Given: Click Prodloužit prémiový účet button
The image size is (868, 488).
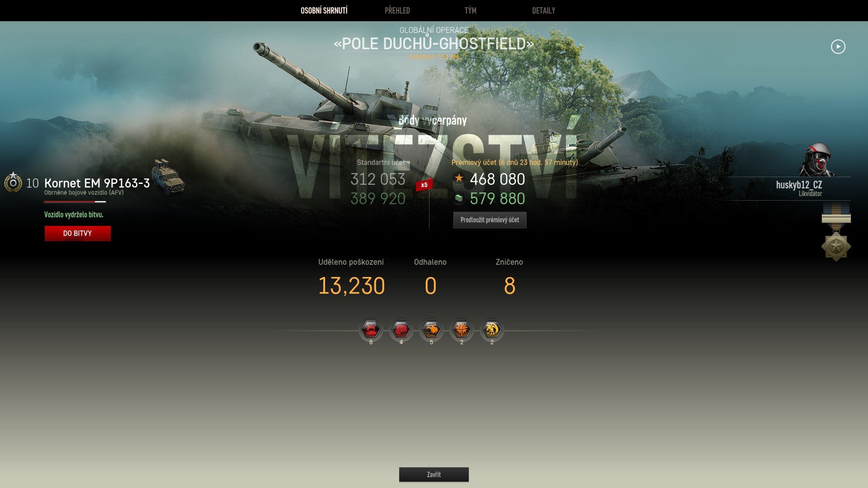Looking at the screenshot, I should 490,220.
